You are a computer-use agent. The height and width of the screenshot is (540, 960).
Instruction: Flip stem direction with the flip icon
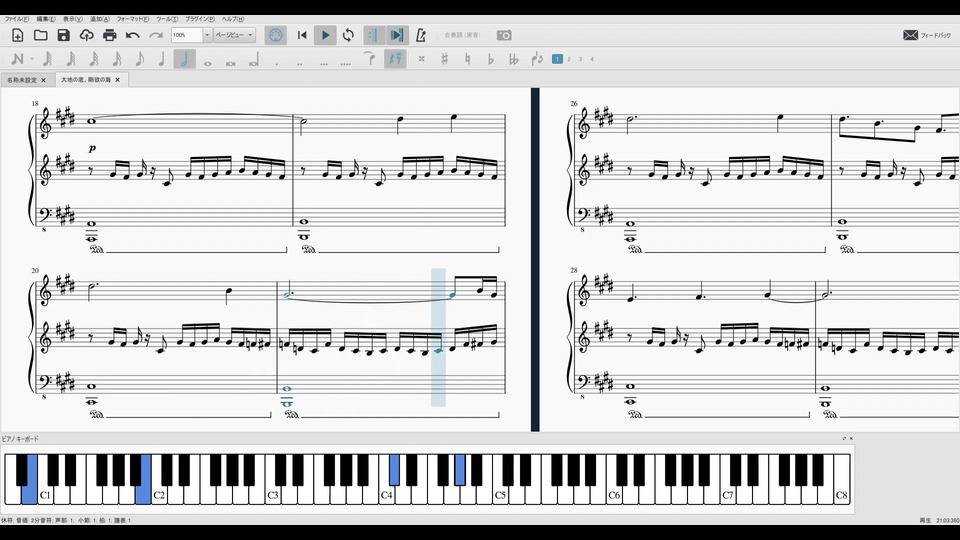(x=537, y=59)
